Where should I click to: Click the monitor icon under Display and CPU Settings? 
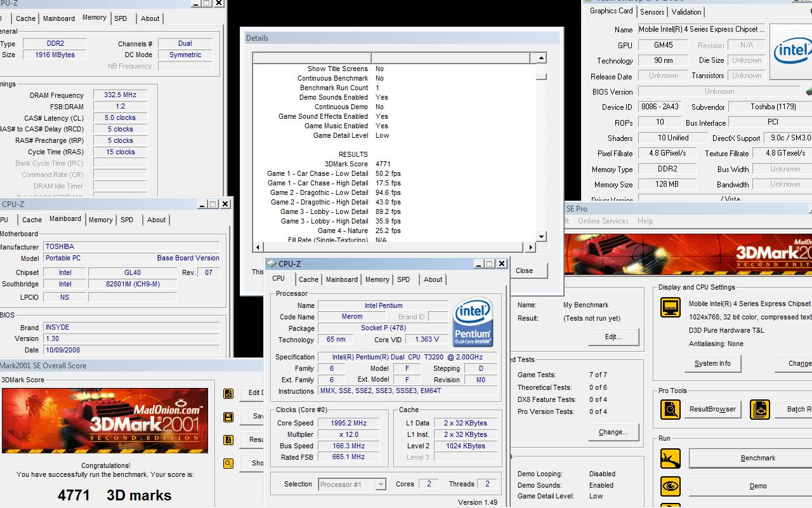point(671,308)
